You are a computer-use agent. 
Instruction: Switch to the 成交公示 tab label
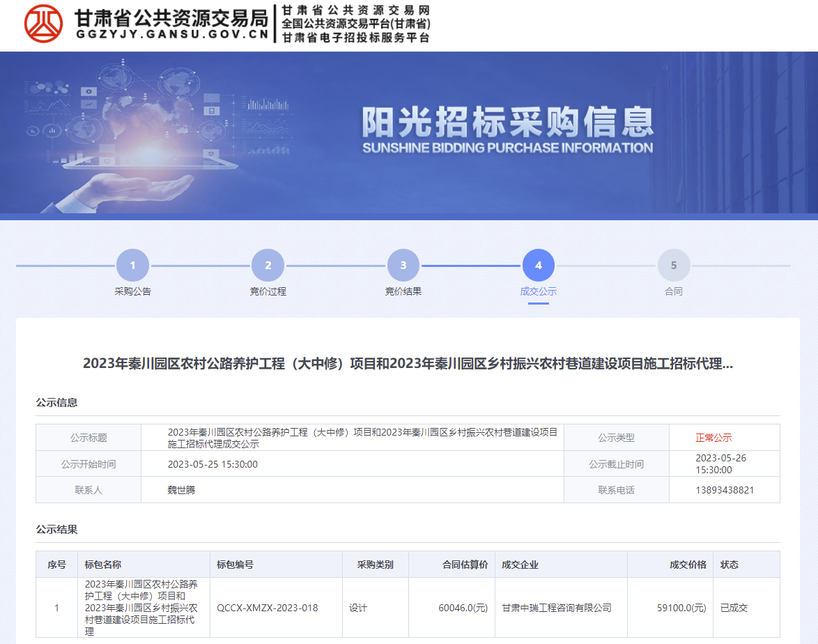pos(539,291)
